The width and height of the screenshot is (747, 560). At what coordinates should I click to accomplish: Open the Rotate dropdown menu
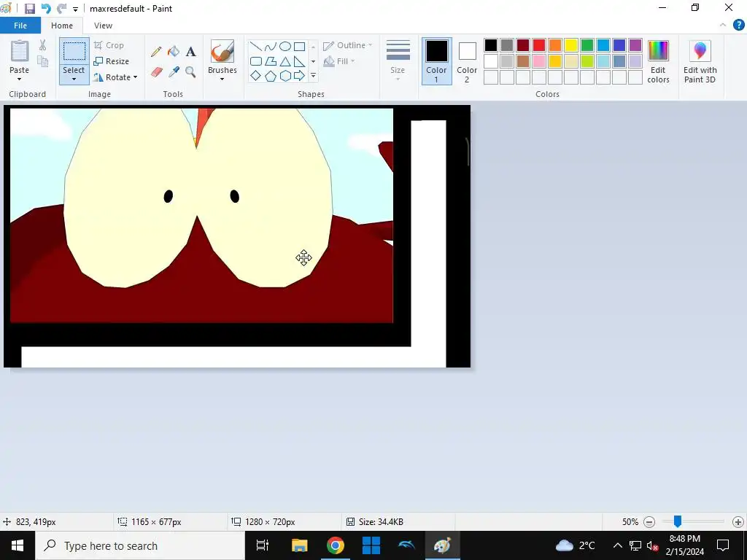tap(115, 77)
